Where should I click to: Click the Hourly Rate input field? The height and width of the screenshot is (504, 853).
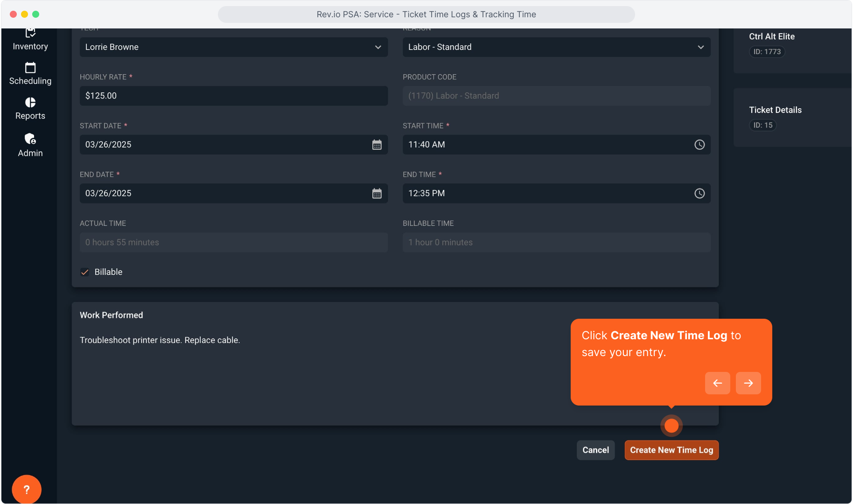coord(233,96)
